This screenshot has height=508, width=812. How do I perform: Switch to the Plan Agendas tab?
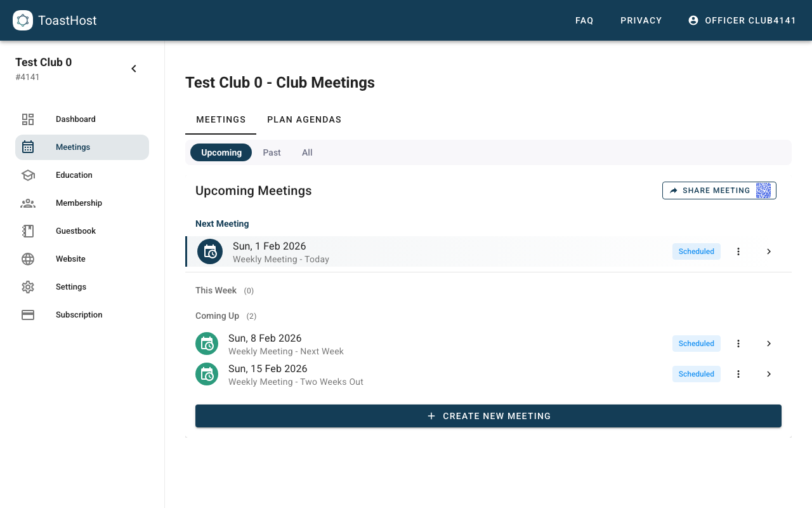(304, 119)
